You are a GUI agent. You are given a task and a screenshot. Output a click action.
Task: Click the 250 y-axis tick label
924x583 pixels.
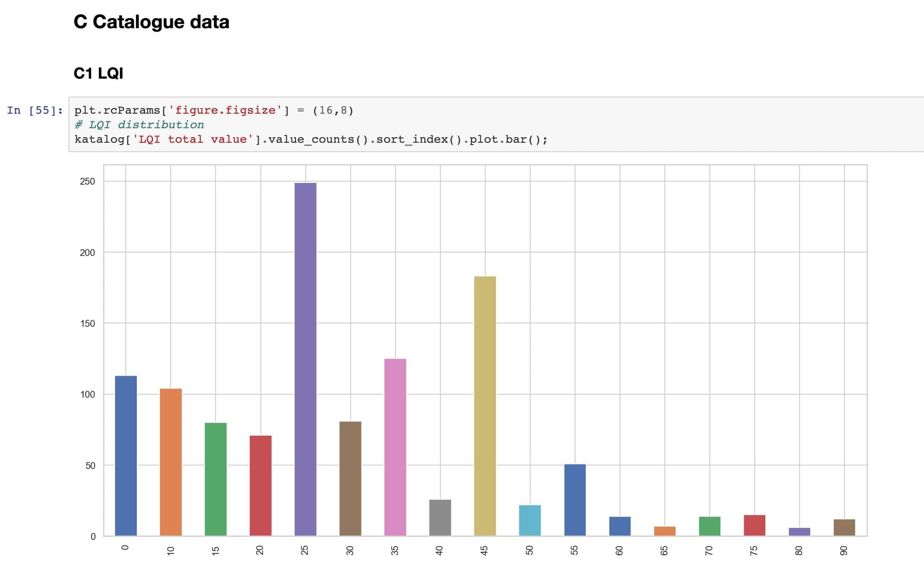click(87, 181)
